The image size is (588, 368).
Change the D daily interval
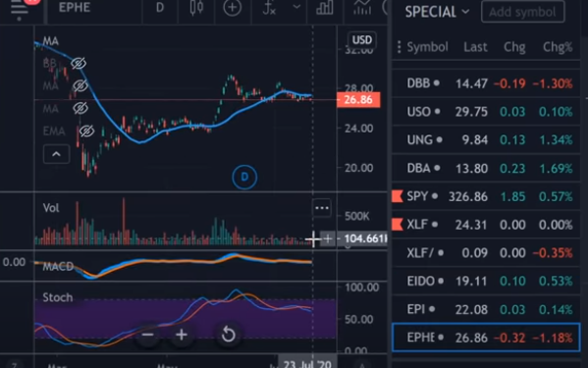click(160, 8)
